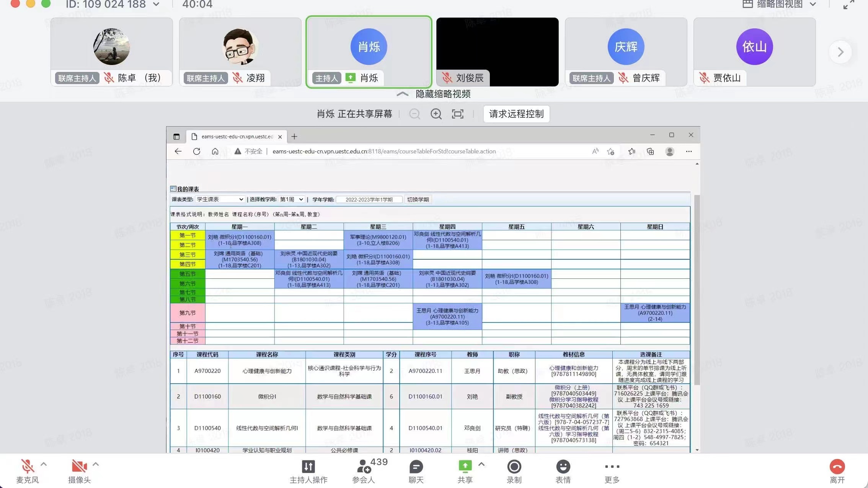Request remote control
868x488 pixels.
(516, 114)
